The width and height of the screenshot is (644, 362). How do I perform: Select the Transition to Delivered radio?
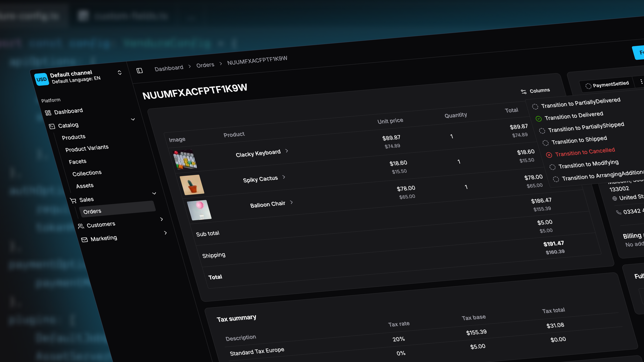pos(539,119)
